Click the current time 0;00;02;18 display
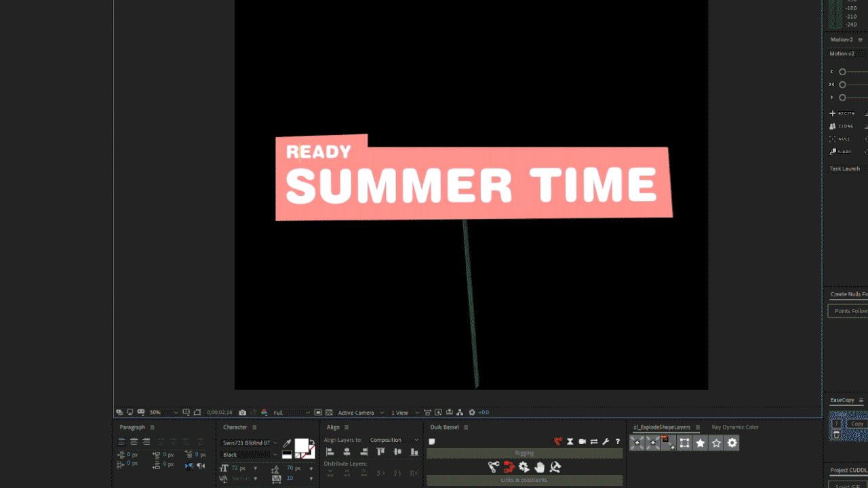 tap(220, 412)
